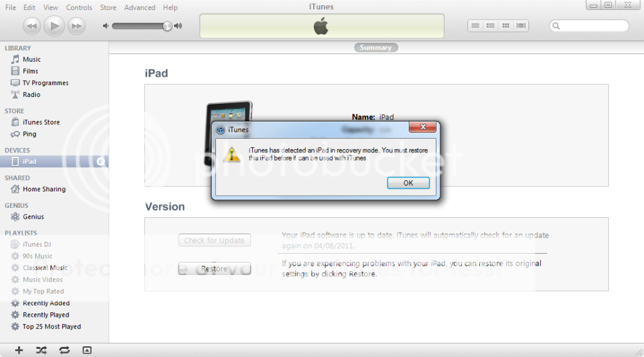
Task: Click the low volume speaker icon
Action: pyautogui.click(x=106, y=26)
